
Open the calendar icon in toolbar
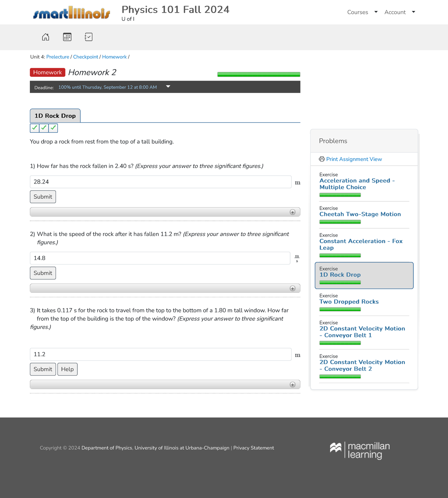pos(67,37)
